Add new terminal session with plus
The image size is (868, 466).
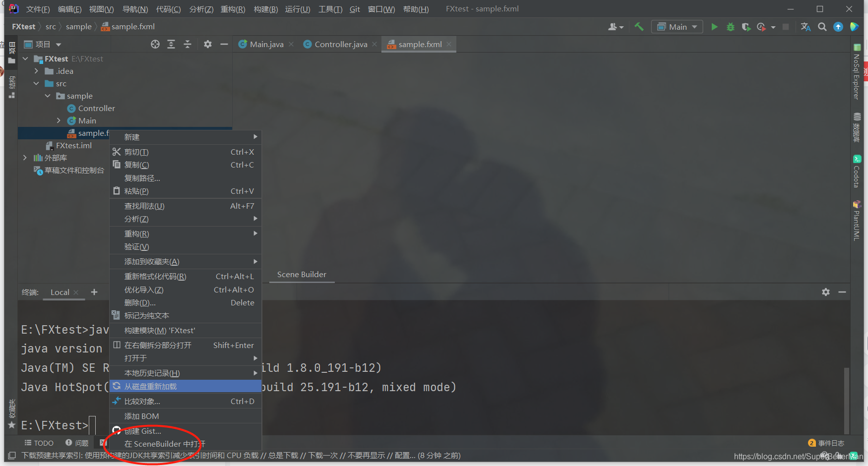click(x=94, y=292)
